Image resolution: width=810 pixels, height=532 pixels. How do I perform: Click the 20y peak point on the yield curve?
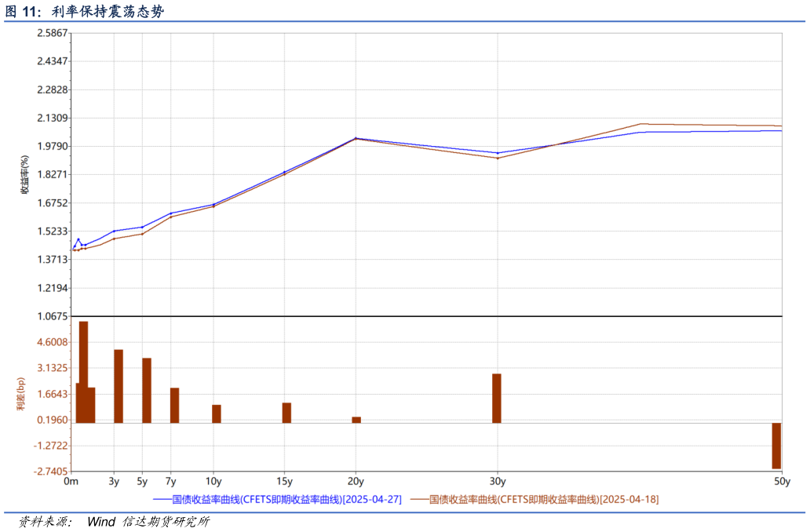(356, 138)
